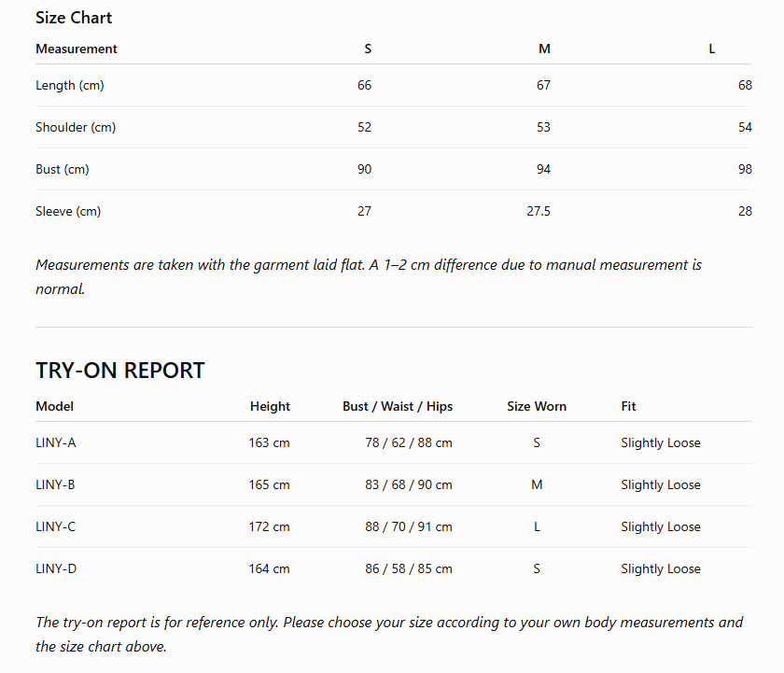The width and height of the screenshot is (784, 673).
Task: Click the M size column header
Action: [544, 49]
